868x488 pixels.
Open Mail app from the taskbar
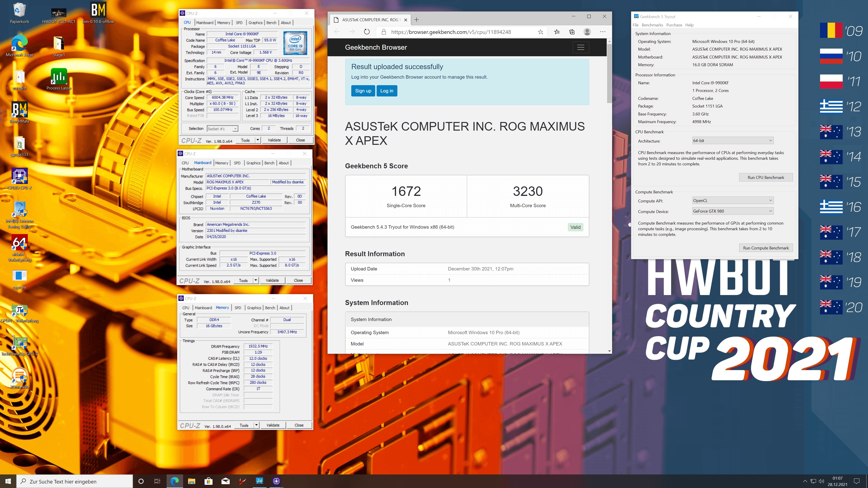225,481
